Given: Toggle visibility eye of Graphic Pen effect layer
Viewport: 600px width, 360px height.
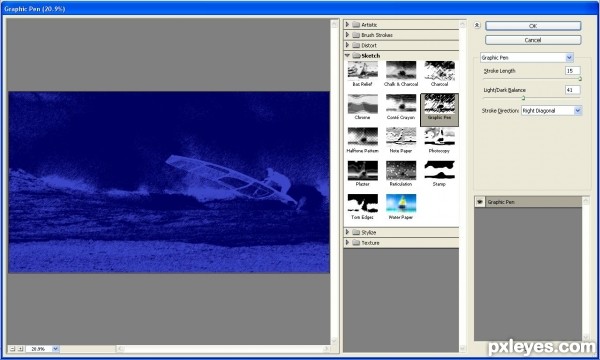Looking at the screenshot, I should (480, 202).
